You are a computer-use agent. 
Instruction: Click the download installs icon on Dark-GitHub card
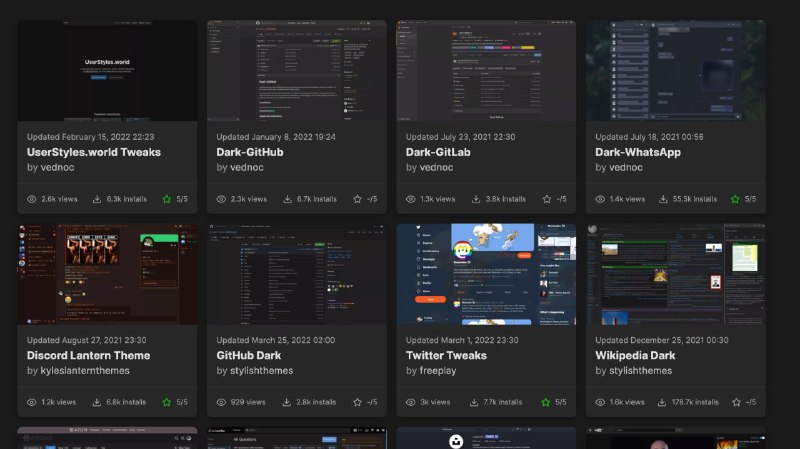coord(288,199)
